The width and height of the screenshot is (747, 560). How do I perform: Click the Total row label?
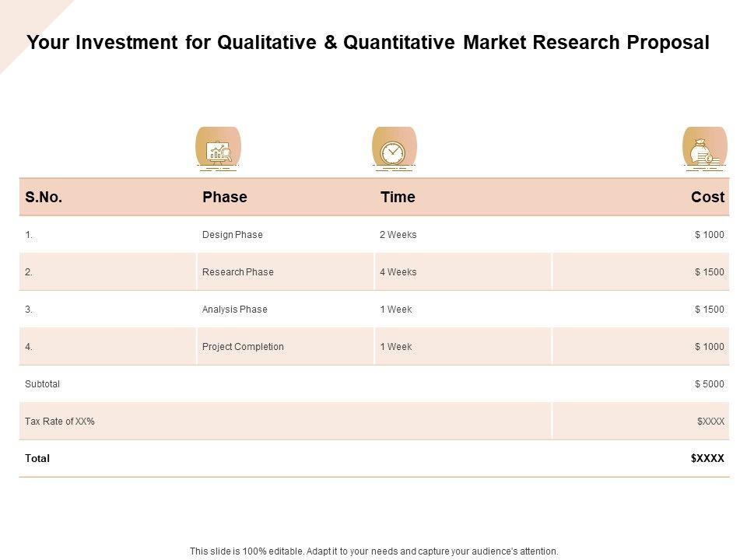coord(37,459)
